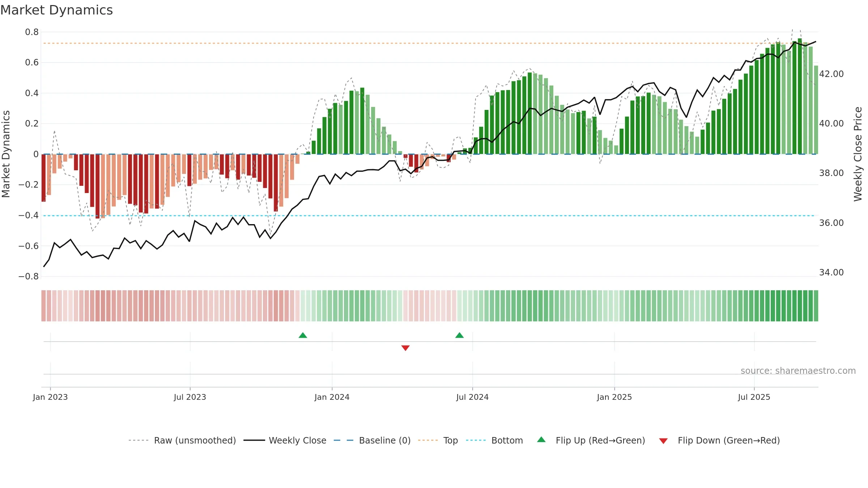
Task: Toggle the Weekly Close legend entry
Action: pos(285,440)
